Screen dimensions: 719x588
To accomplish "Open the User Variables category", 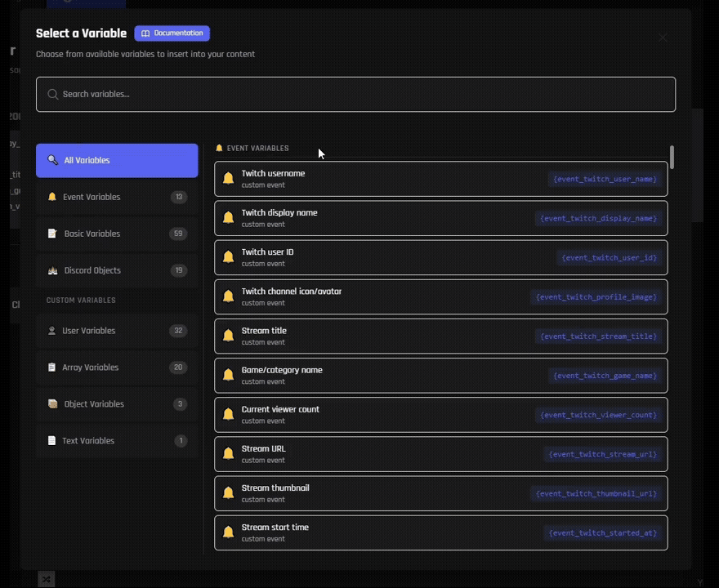I will [x=117, y=331].
